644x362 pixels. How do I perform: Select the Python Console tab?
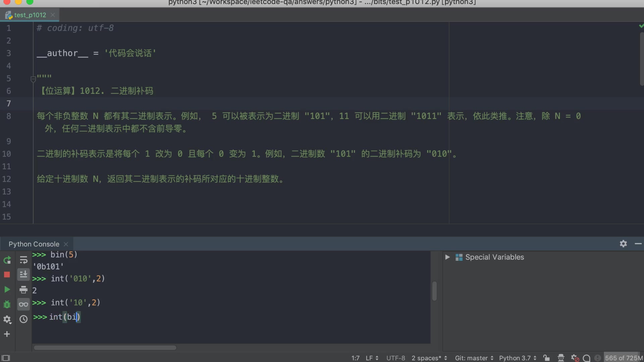point(34,244)
